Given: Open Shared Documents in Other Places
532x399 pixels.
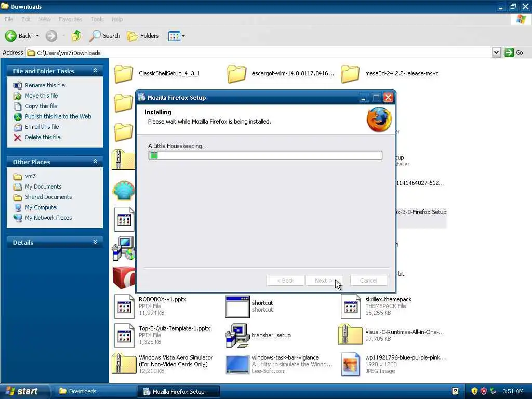Looking at the screenshot, I should tap(48, 197).
